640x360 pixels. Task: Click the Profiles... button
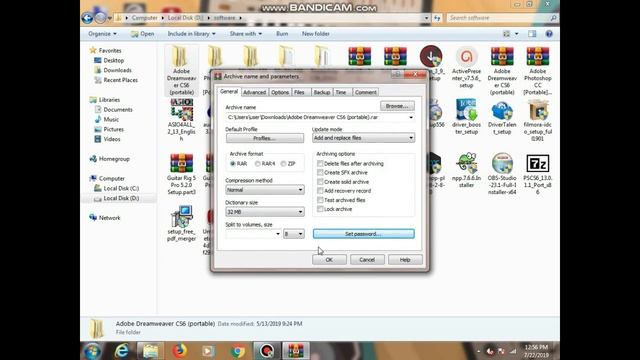[265, 138]
